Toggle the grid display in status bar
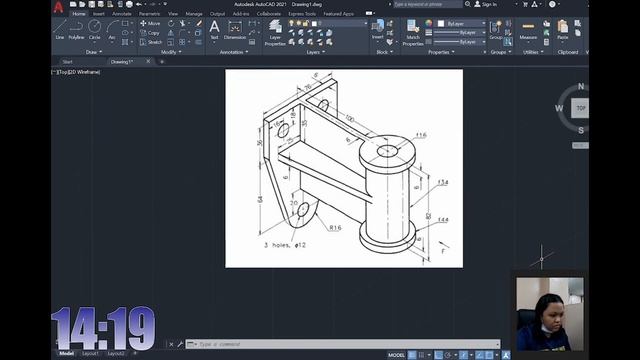Image resolution: width=640 pixels, height=360 pixels. coord(412,355)
